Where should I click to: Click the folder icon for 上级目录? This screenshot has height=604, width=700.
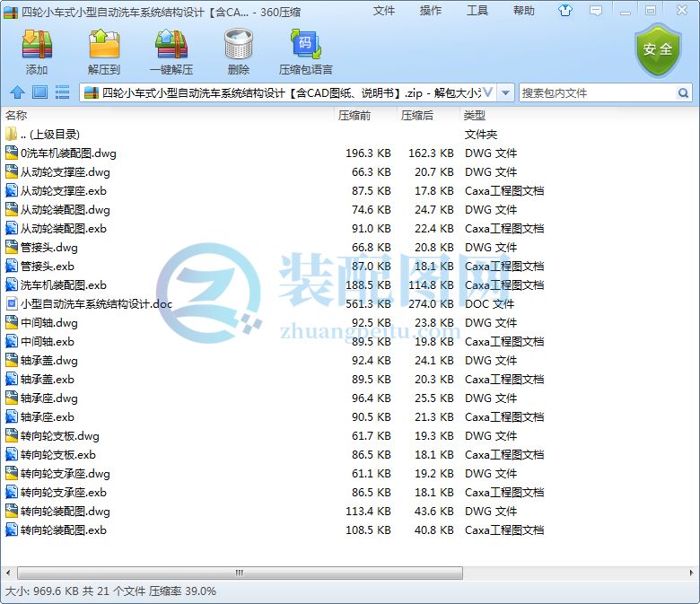click(x=11, y=134)
